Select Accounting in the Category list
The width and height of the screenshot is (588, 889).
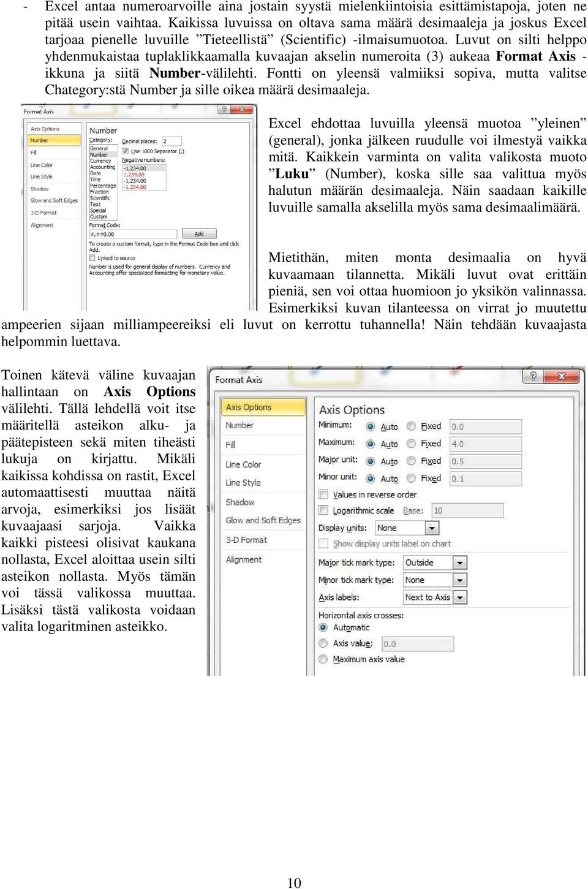103,167
